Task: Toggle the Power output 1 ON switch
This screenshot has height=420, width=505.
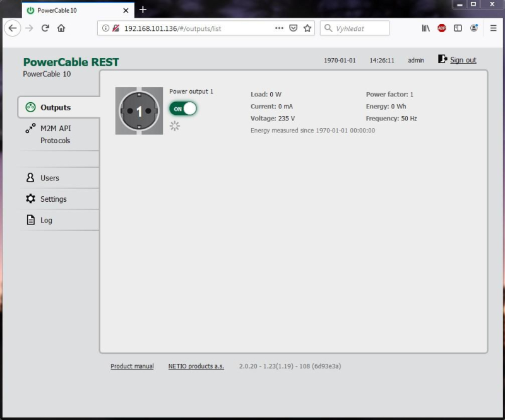Action: tap(183, 108)
